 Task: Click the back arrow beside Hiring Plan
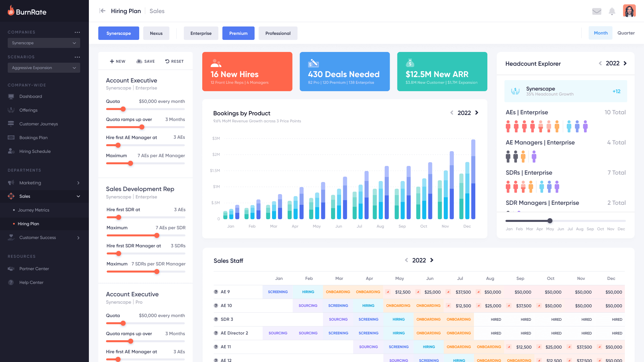pyautogui.click(x=102, y=11)
